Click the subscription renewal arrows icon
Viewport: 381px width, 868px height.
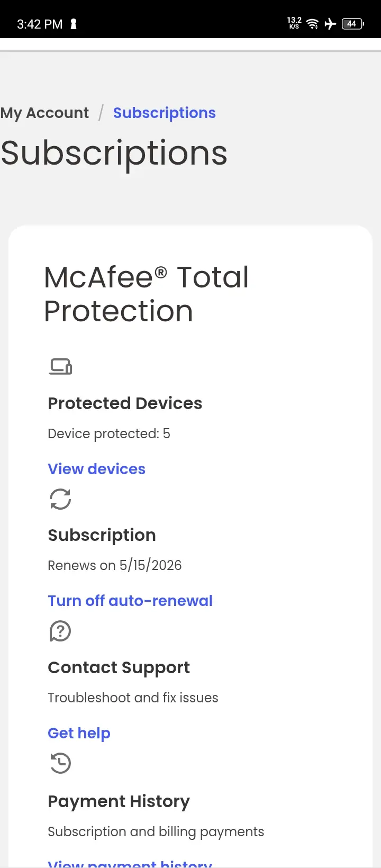[60, 499]
